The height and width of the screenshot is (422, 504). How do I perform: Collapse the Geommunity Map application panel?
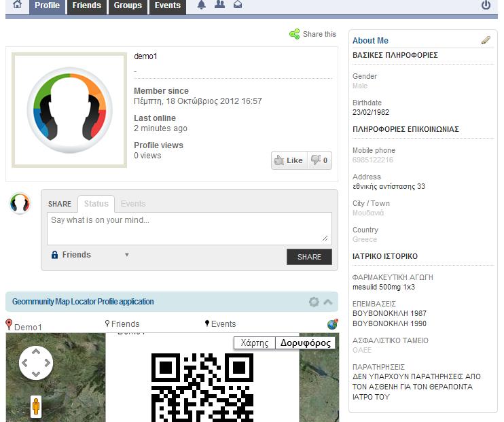tap(328, 302)
